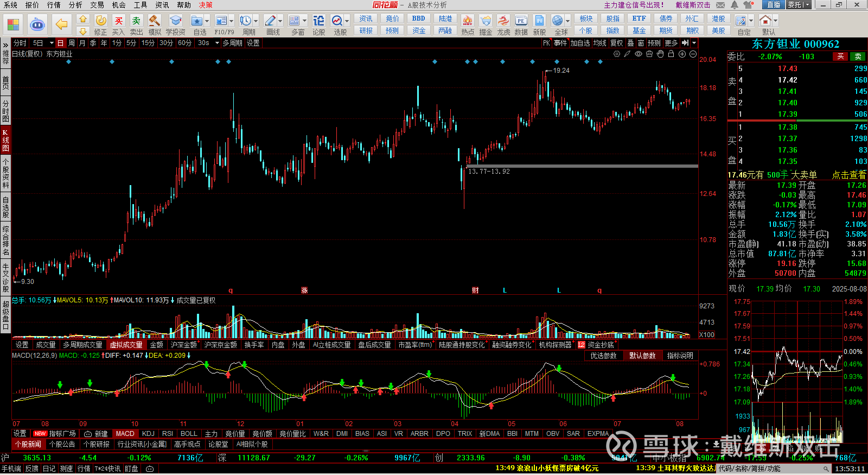Click the stock code search input field
868x475 pixels.
coord(769,468)
